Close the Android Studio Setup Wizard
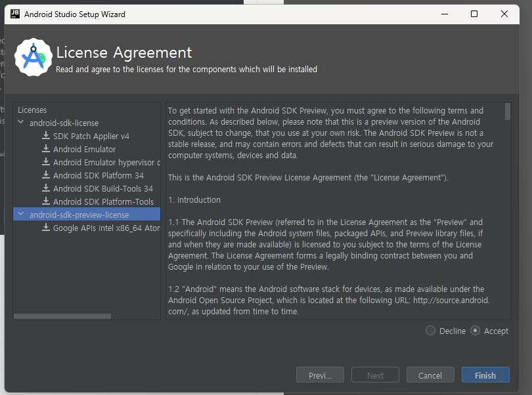The height and width of the screenshot is (395, 532). (x=504, y=14)
